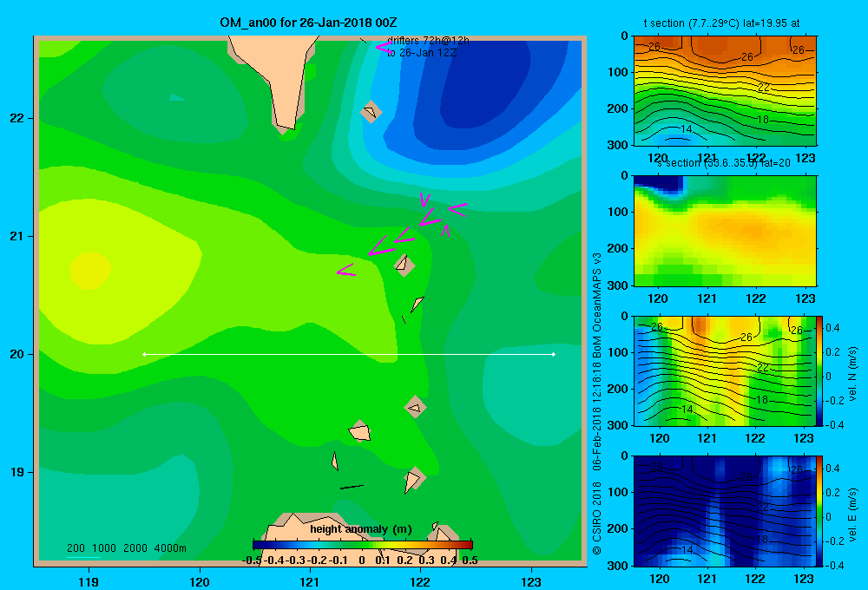Screen dimensions: 868x590
Task: Click depth label 300 on the temperature section
Action: tap(617, 144)
